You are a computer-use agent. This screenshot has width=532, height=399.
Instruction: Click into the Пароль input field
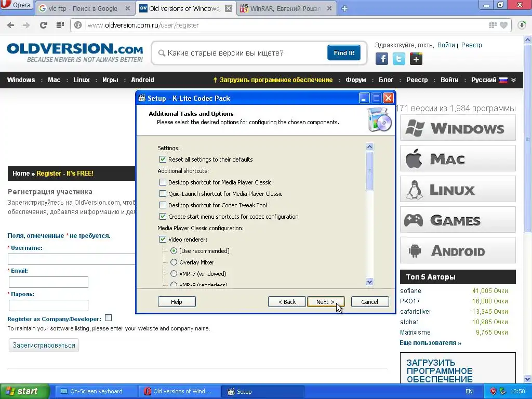point(48,305)
